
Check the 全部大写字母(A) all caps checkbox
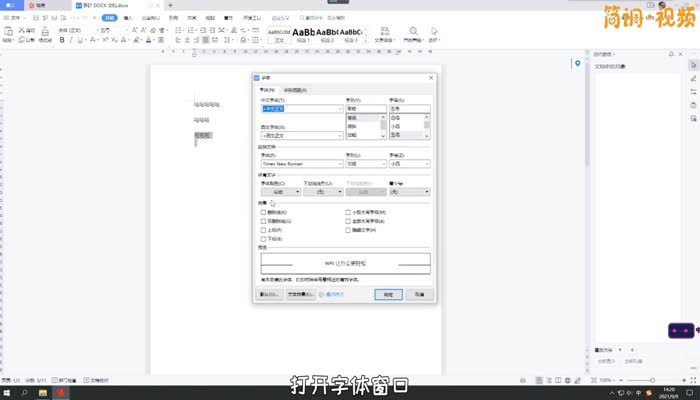[348, 221]
